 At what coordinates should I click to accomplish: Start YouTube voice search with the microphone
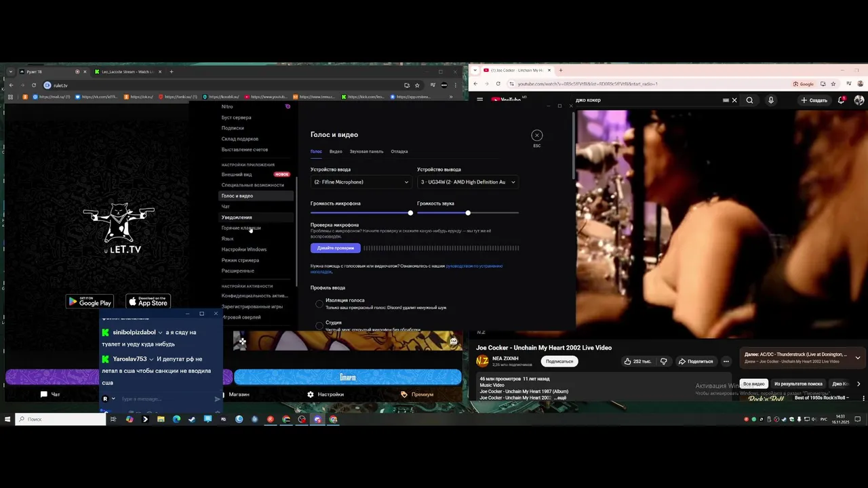(x=770, y=100)
